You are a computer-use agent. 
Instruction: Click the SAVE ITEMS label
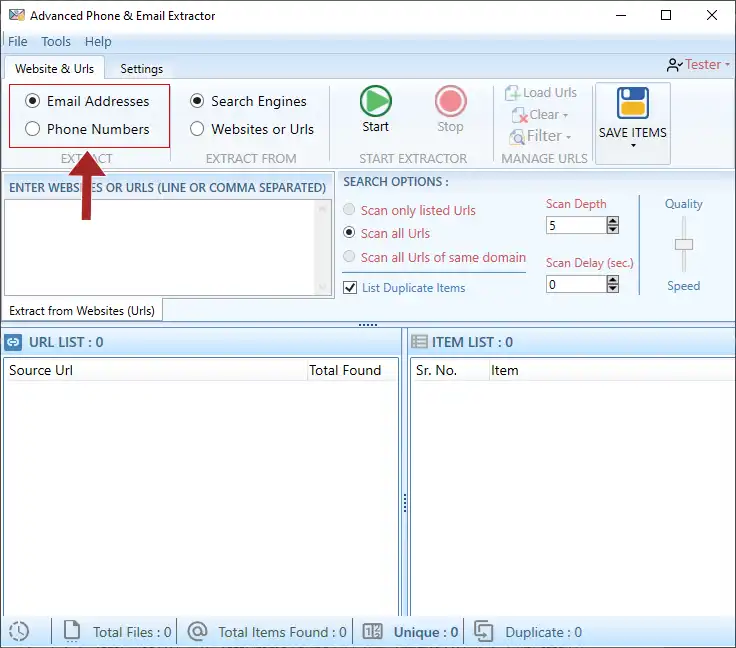[x=633, y=133]
